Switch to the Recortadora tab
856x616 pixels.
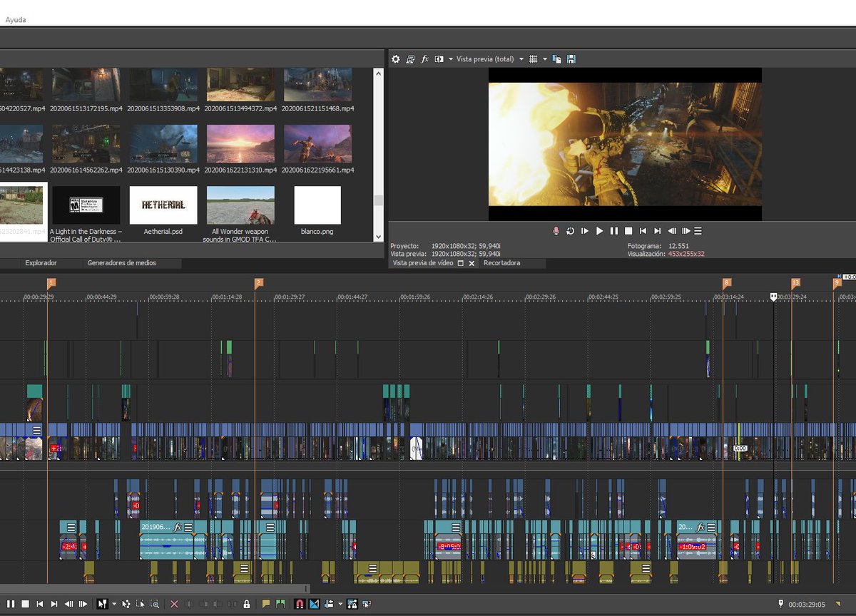point(502,263)
